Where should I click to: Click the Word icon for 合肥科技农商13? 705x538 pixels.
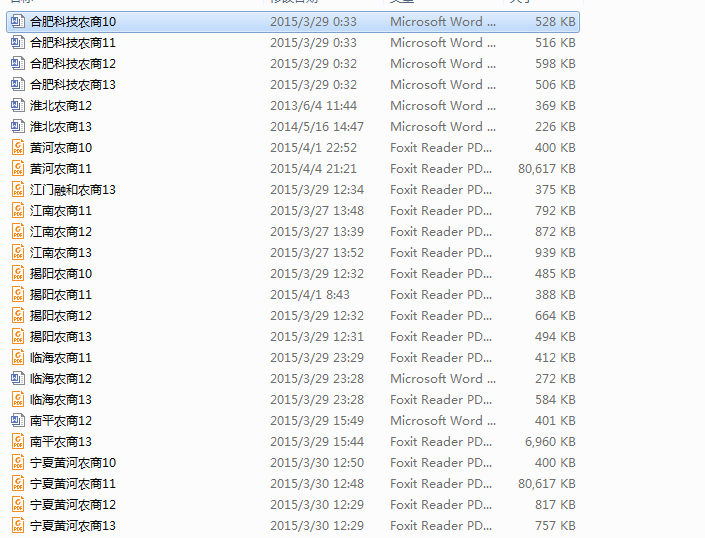[18, 84]
